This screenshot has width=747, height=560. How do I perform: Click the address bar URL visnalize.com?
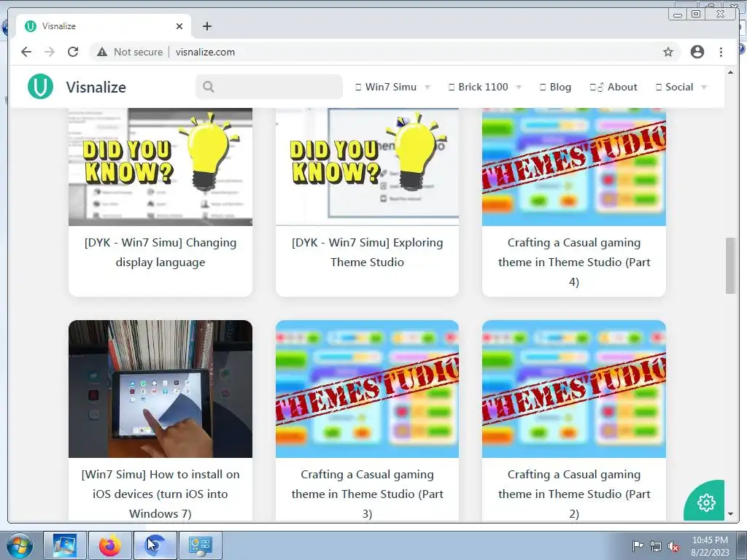(205, 52)
